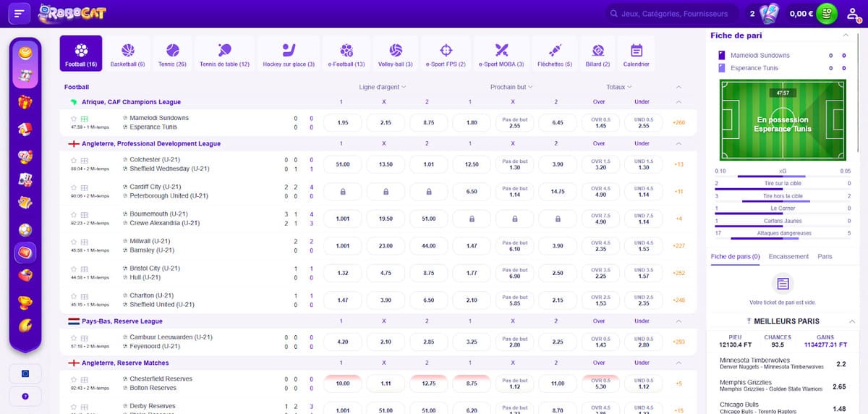The height and width of the screenshot is (414, 868).
Task: Click the help question mark icon
Action: [25, 396]
